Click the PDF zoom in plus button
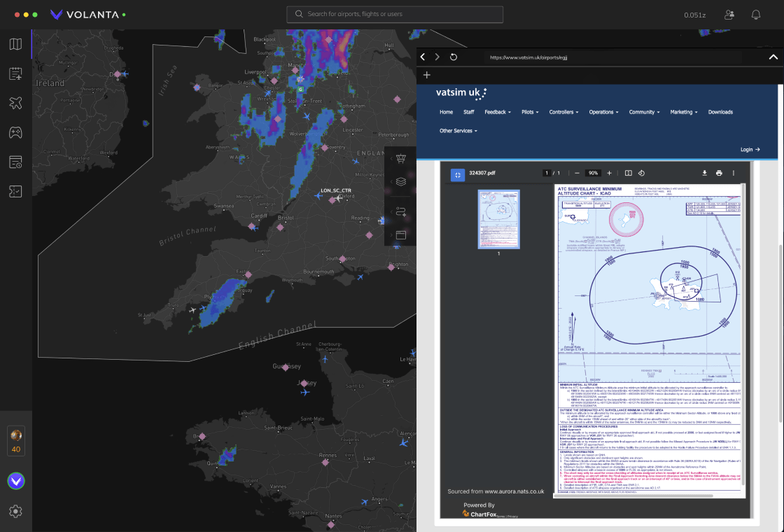Screen dimensions: 784x532 tap(609, 173)
